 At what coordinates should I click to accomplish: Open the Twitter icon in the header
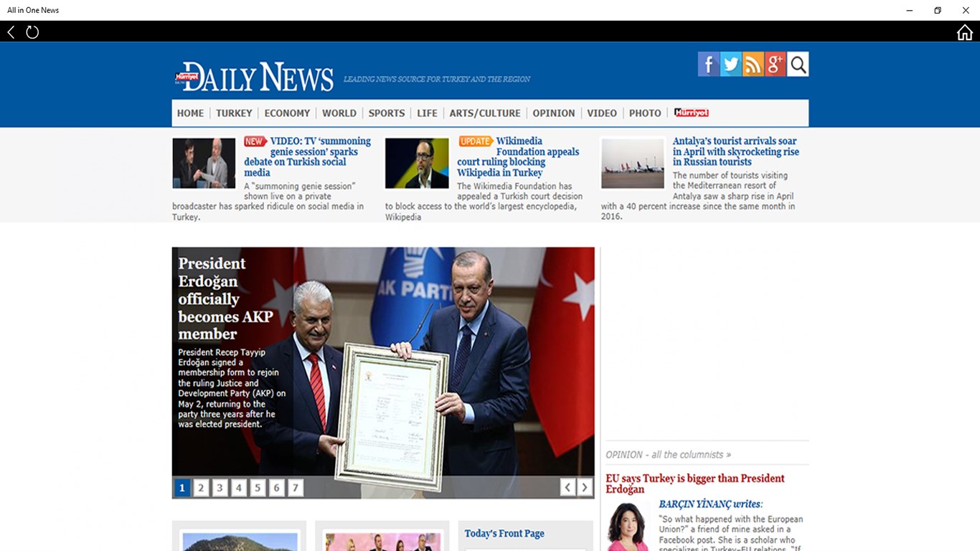tap(730, 64)
